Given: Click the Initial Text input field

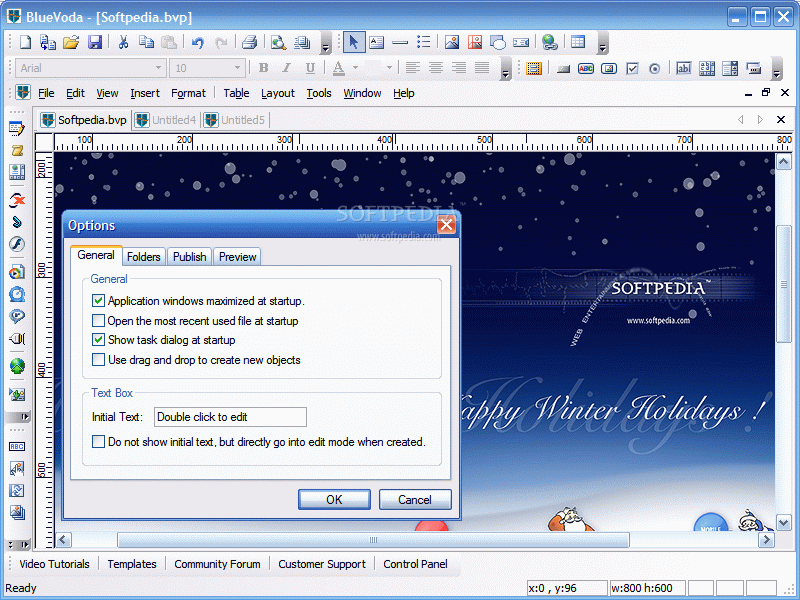Looking at the screenshot, I should tap(230, 417).
